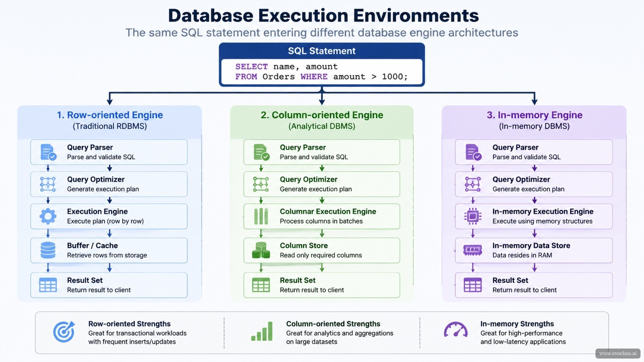Click 'Data resides in RAM' text
The width and height of the screenshot is (644, 362).
tap(522, 255)
